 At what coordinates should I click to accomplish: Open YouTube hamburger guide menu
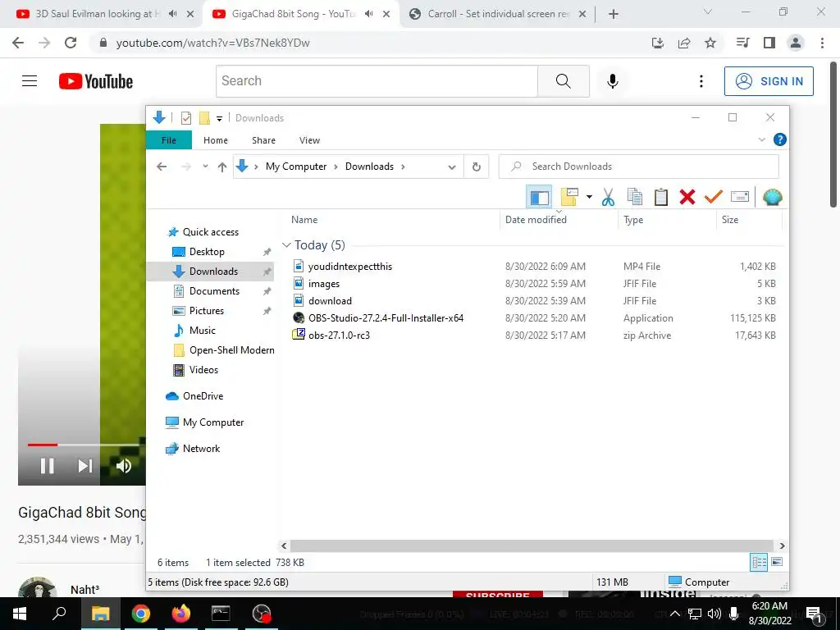coord(30,81)
